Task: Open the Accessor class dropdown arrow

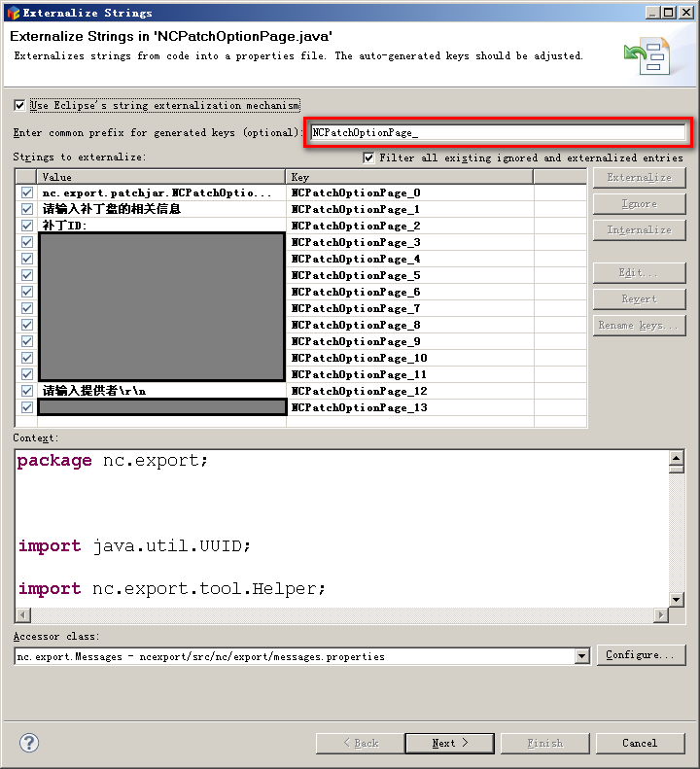Action: 581,656
